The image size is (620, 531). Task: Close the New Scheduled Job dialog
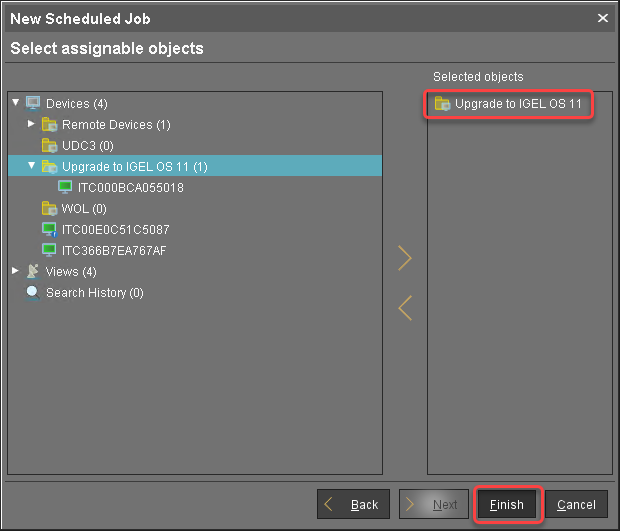[602, 18]
